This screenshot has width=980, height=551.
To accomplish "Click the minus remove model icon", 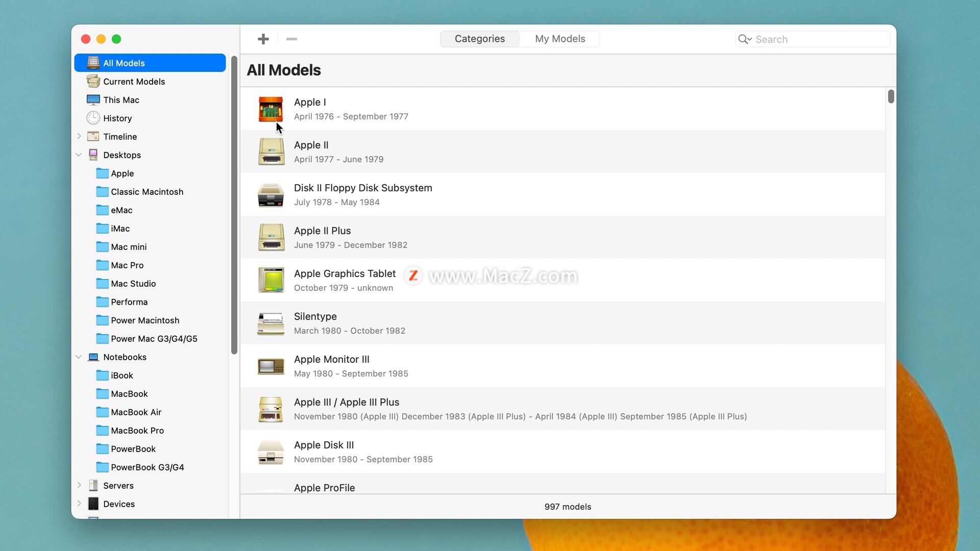I will point(291,39).
